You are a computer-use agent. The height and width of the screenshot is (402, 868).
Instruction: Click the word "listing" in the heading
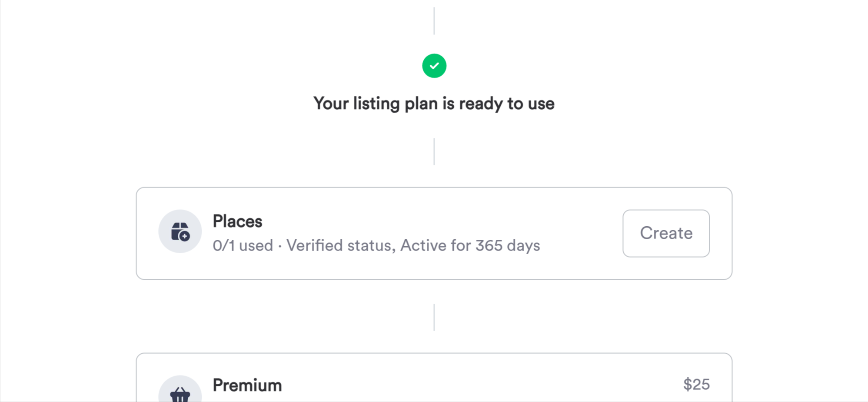click(x=376, y=104)
